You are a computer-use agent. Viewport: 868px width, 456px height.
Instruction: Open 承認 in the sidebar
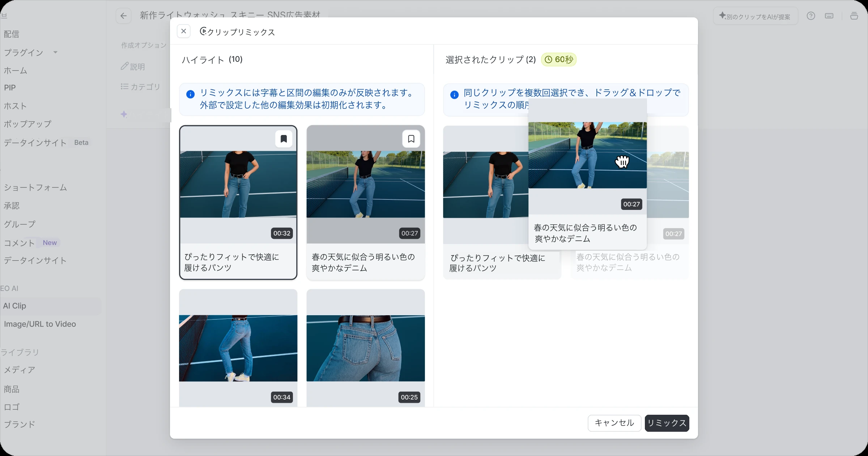click(12, 206)
